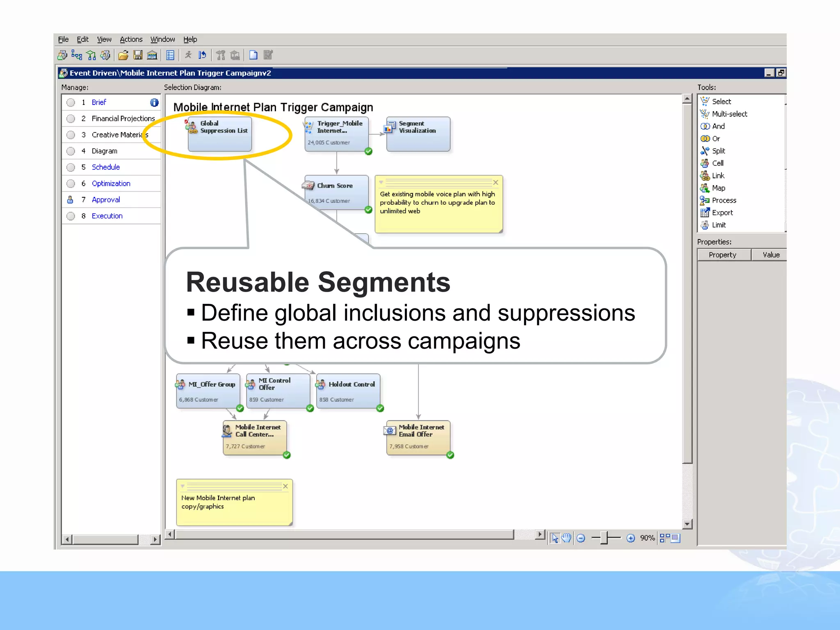The image size is (840, 630).
Task: Click the overview window icon beside 90%
Action: click(x=676, y=538)
